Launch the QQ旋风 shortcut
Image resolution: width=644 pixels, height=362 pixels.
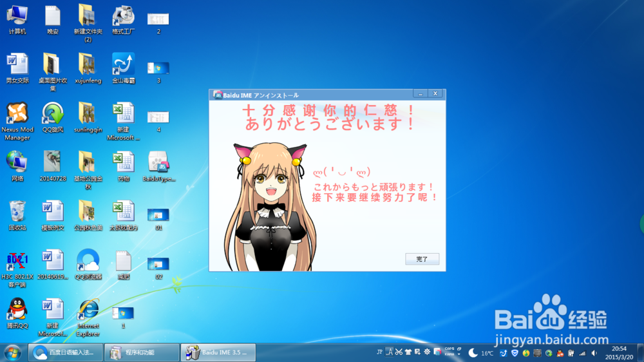coord(53,118)
